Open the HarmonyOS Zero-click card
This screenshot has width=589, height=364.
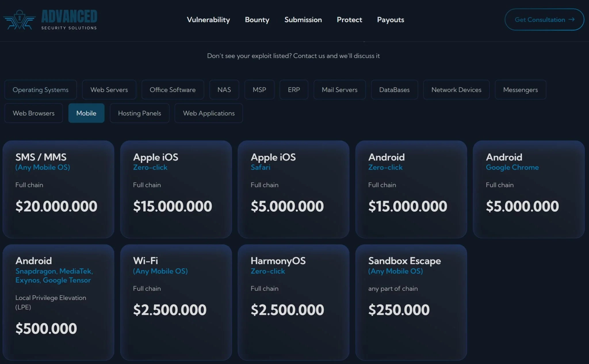click(294, 302)
